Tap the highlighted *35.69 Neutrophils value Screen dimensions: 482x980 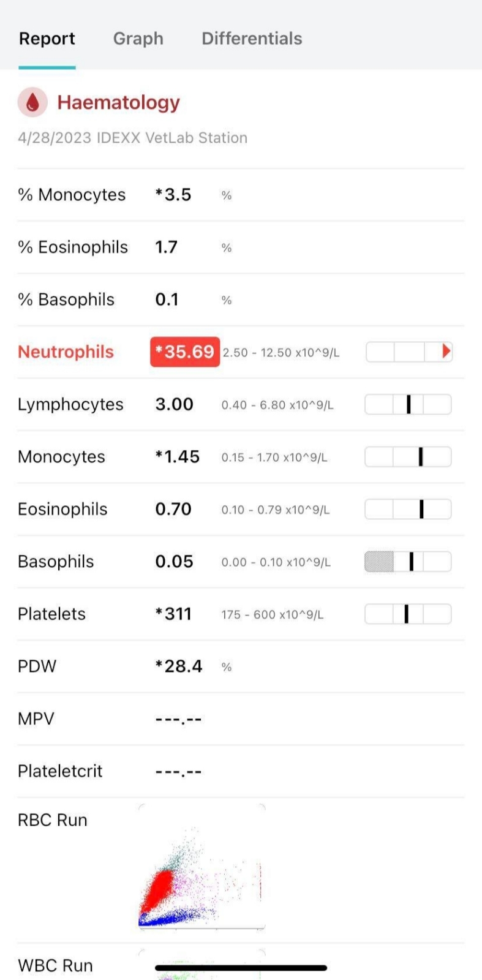185,352
